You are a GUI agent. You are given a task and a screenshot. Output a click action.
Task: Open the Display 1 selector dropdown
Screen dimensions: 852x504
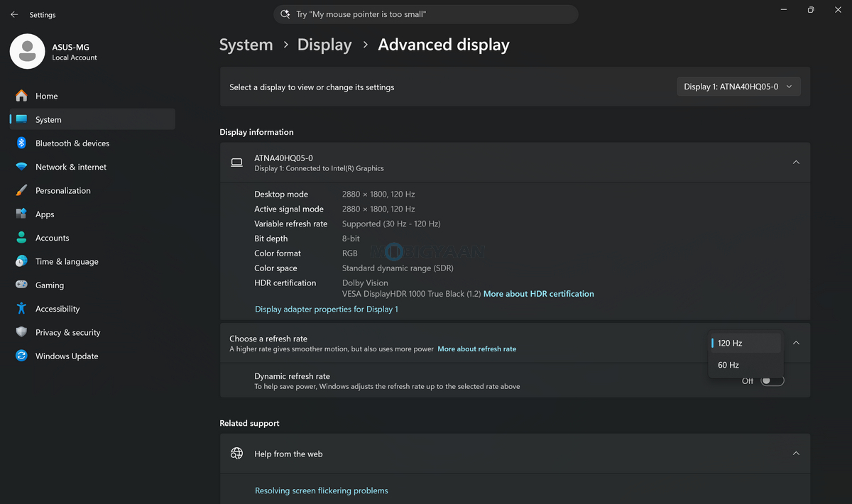click(x=738, y=87)
